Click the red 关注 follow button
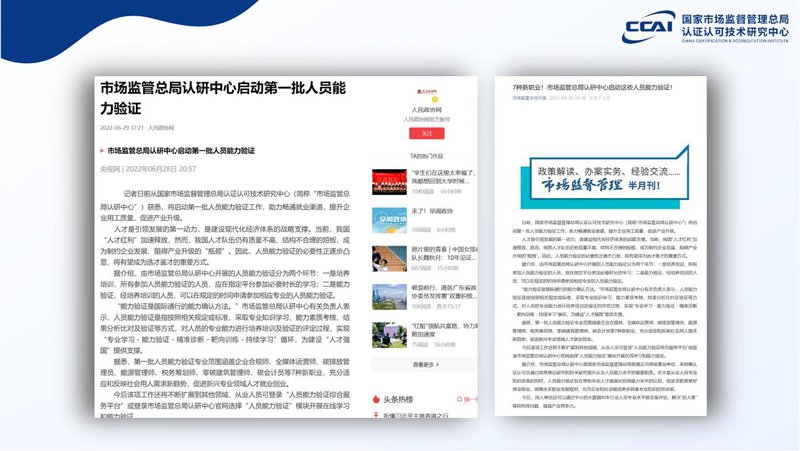The width and height of the screenshot is (800, 451). [x=427, y=133]
